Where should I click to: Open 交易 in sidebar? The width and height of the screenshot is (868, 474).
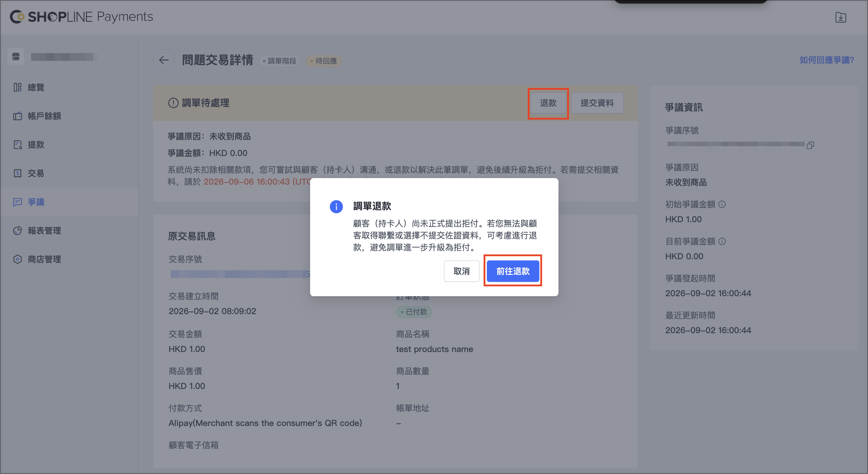tap(69, 173)
